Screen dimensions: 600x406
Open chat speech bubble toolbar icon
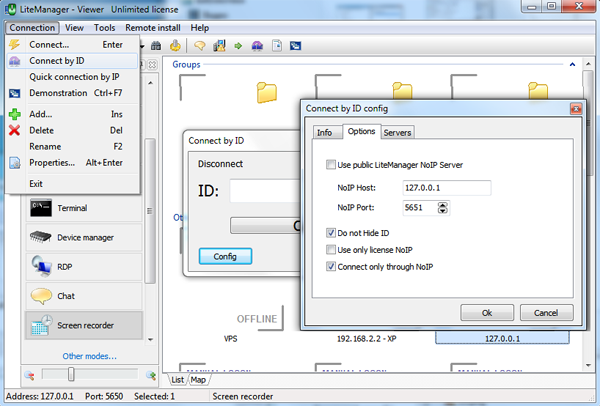[x=200, y=46]
